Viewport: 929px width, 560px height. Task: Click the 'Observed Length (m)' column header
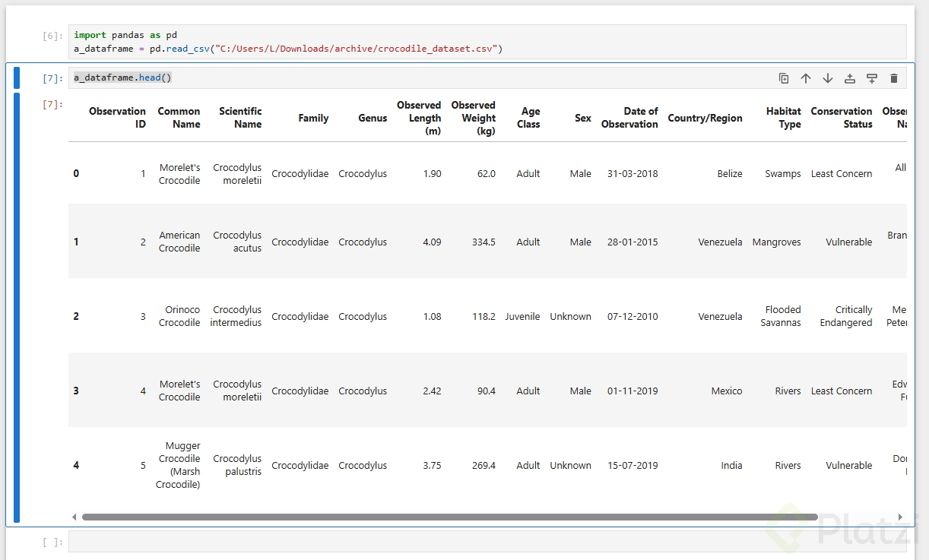coord(419,118)
